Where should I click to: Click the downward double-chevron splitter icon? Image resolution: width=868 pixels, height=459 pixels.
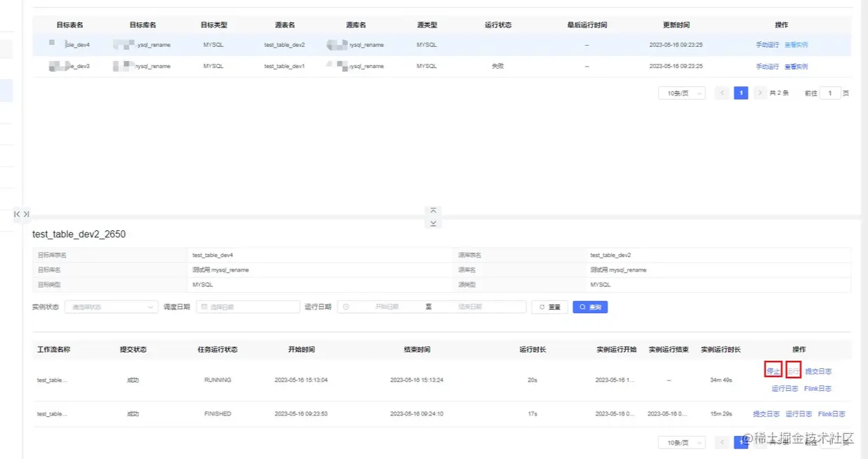(x=433, y=223)
